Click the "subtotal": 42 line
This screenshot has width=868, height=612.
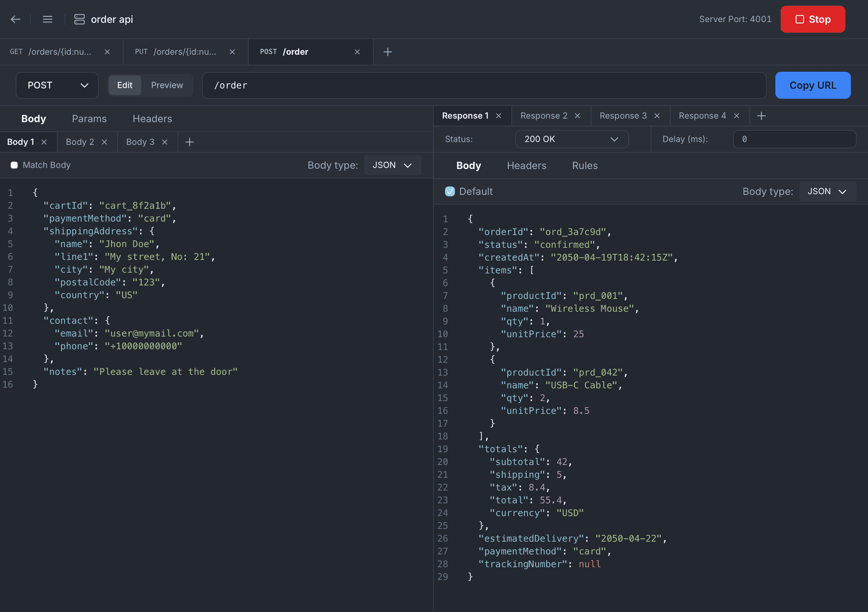(x=531, y=462)
